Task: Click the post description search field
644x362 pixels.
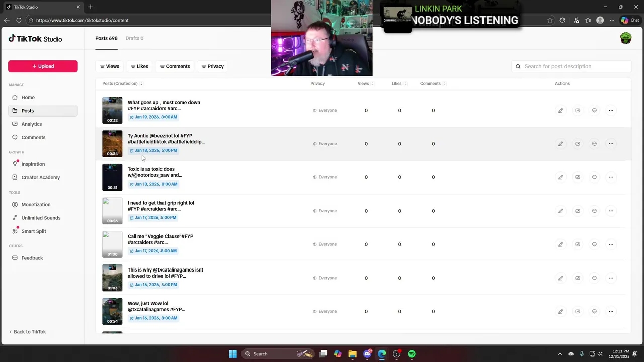Action: tap(571, 66)
